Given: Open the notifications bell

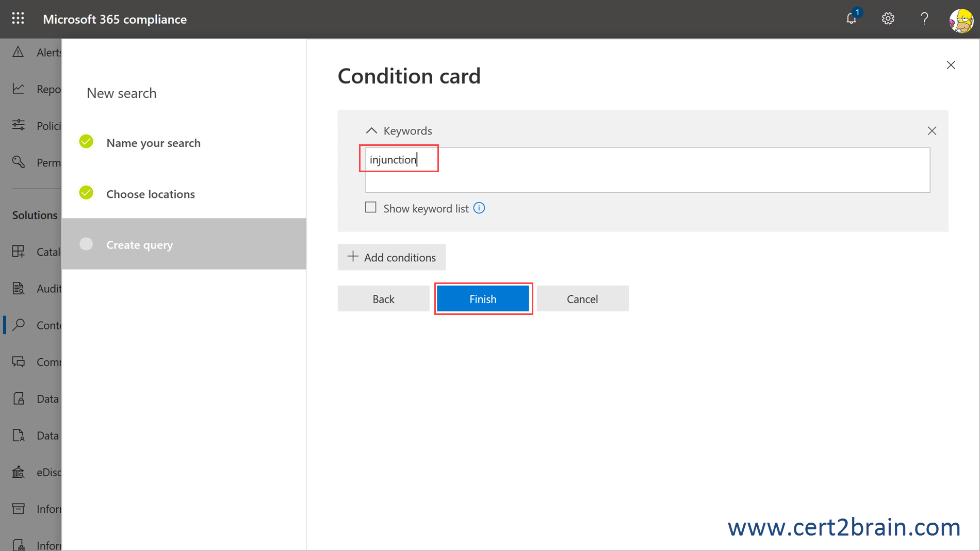Looking at the screenshot, I should [x=852, y=19].
